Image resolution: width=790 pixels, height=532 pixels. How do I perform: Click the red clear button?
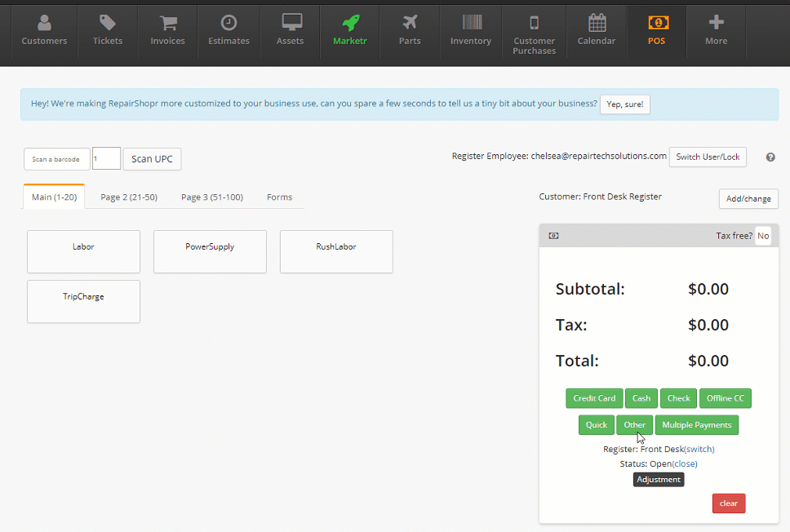point(728,503)
